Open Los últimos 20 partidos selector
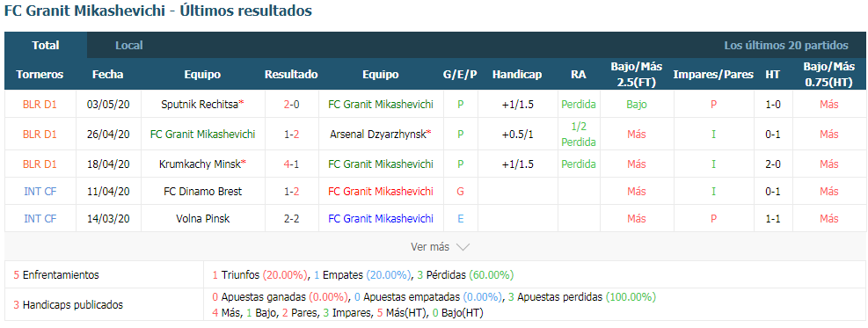The width and height of the screenshot is (868, 328). coord(786,46)
